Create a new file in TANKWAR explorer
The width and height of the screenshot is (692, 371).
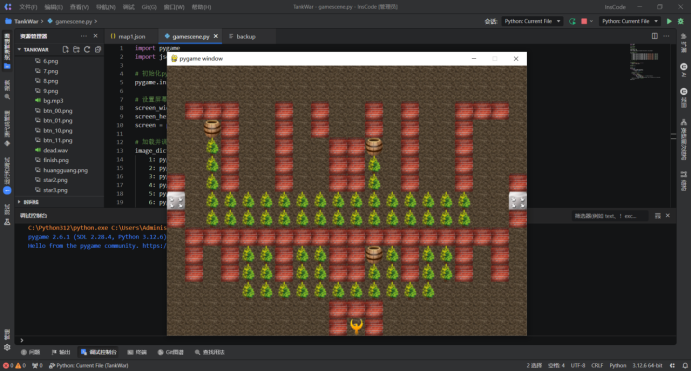pos(65,49)
